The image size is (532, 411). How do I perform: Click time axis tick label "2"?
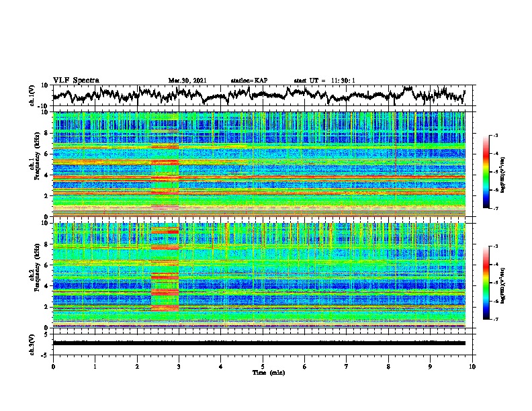click(137, 367)
